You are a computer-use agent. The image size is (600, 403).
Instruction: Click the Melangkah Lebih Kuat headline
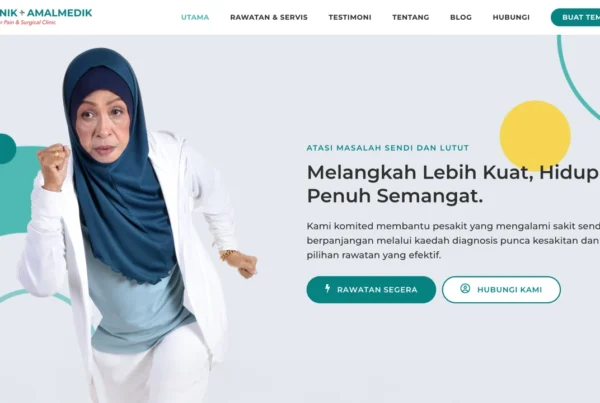pos(453,184)
